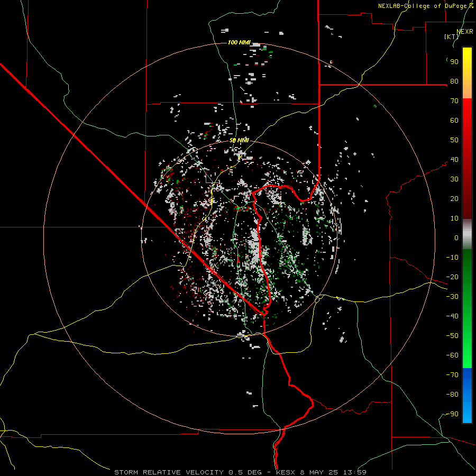476x476 pixels.
Task: Click the -60 value on velocity scale
Action: [452, 355]
